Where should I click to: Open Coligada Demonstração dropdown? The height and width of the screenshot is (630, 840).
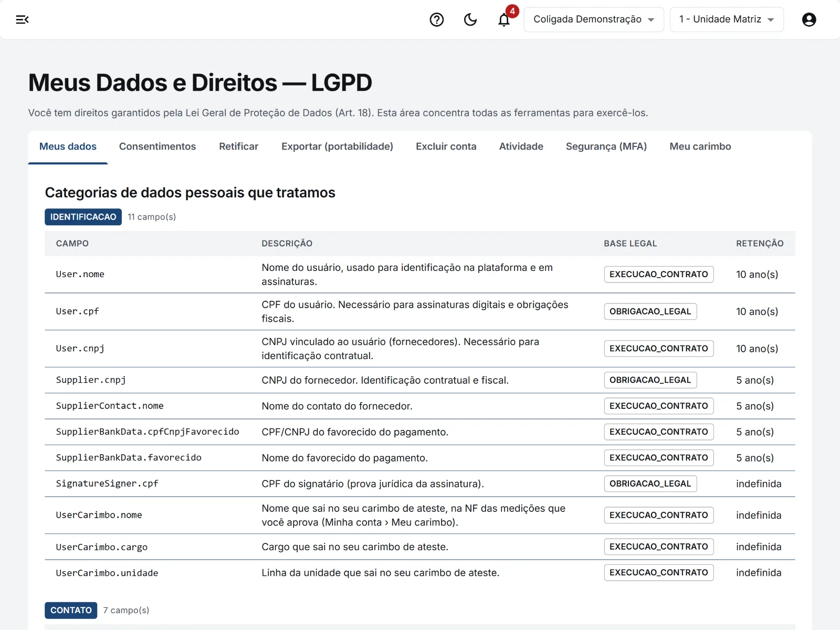click(594, 19)
